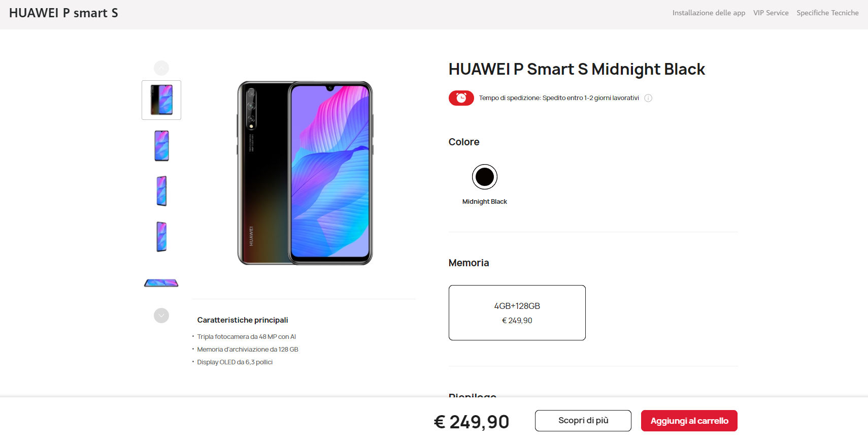
Task: Select the first thumbnail showing front and back
Action: tap(161, 100)
